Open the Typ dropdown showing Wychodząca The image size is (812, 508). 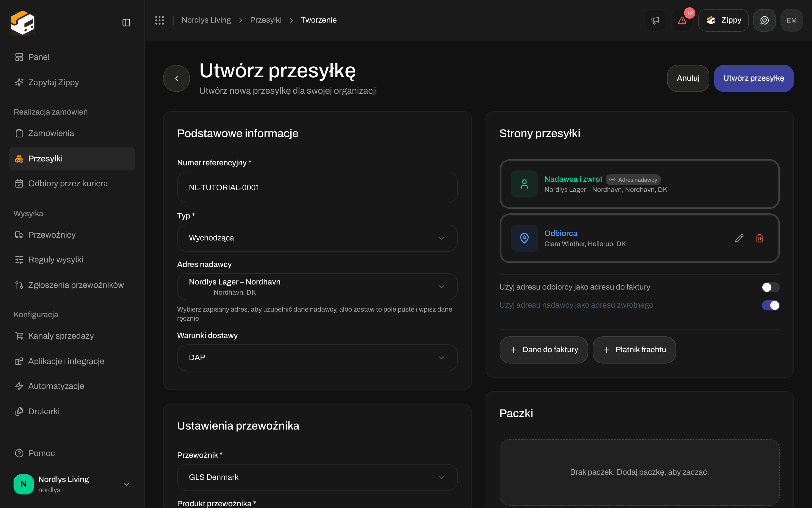pos(317,238)
